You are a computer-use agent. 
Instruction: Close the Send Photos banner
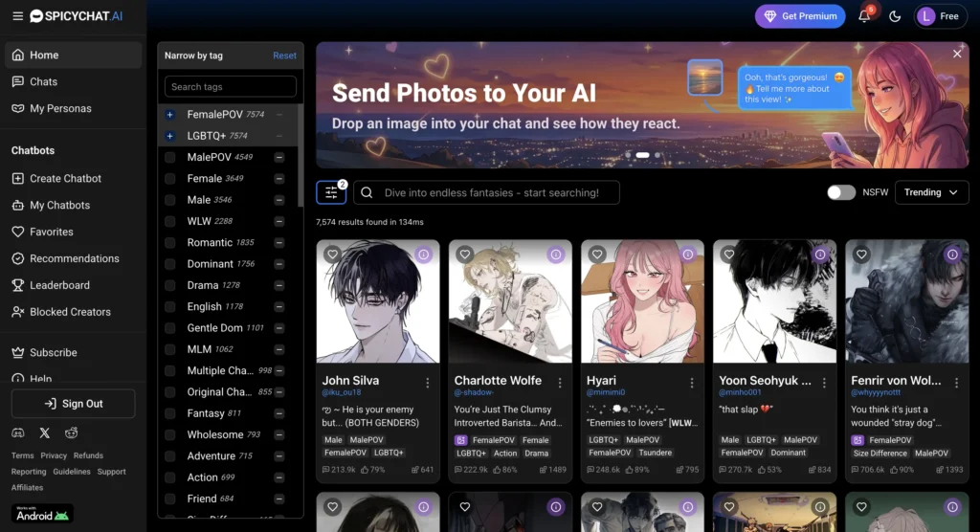[957, 55]
